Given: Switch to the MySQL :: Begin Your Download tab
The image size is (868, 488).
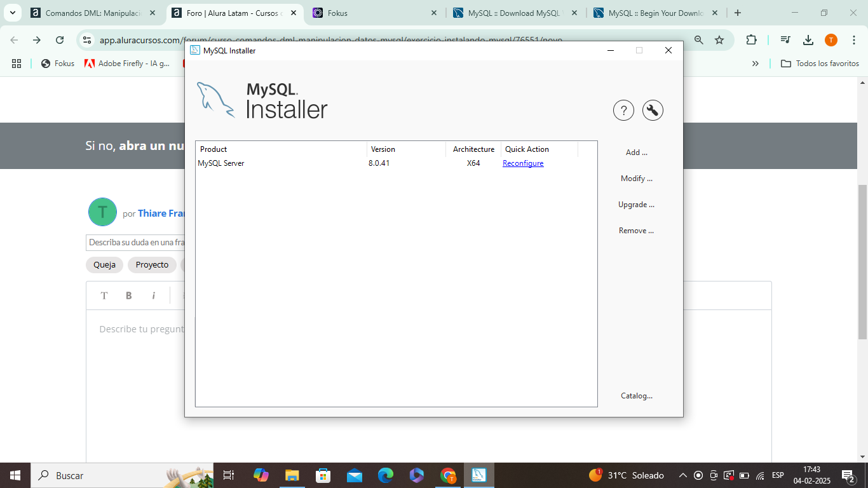Looking at the screenshot, I should tap(656, 13).
